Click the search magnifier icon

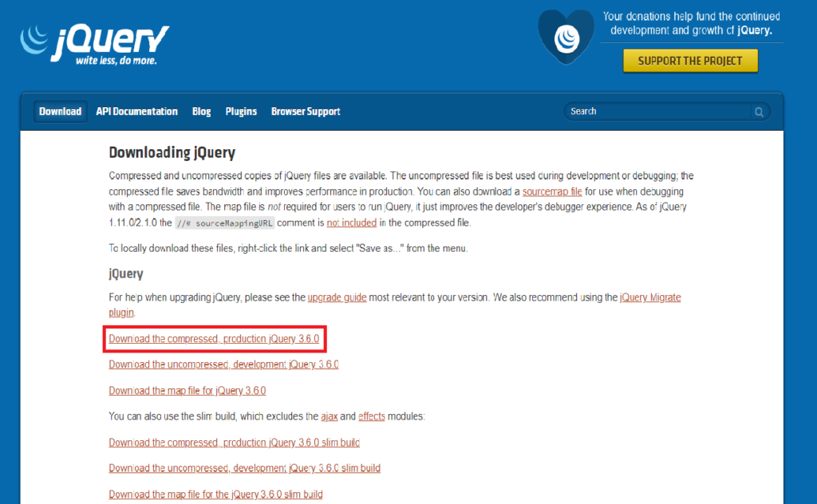(x=760, y=112)
